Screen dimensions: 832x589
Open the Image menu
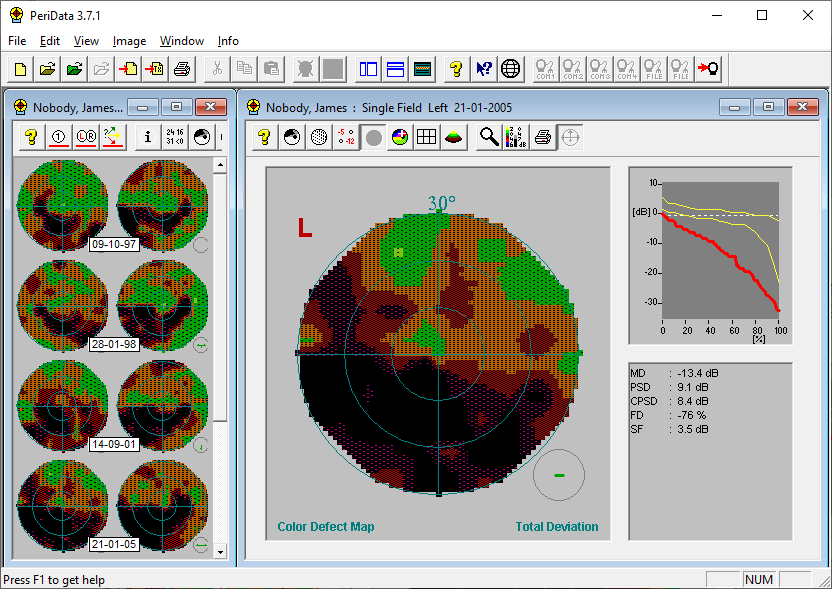129,41
